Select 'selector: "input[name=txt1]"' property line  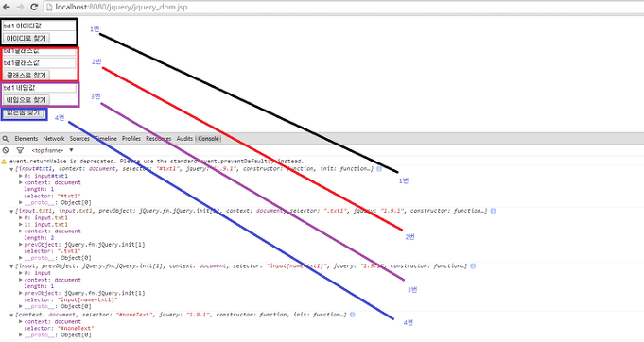71,299
